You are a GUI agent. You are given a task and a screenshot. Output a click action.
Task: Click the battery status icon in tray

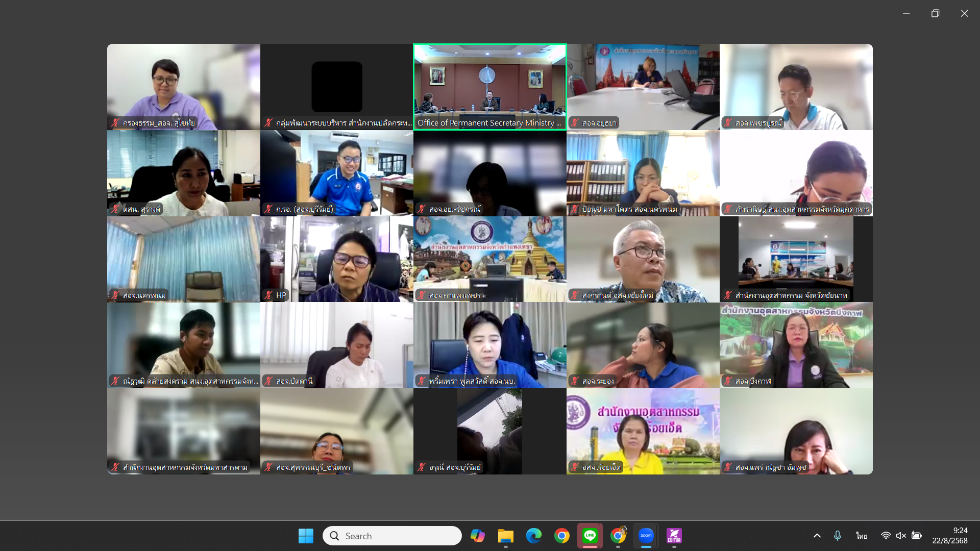[x=917, y=536]
